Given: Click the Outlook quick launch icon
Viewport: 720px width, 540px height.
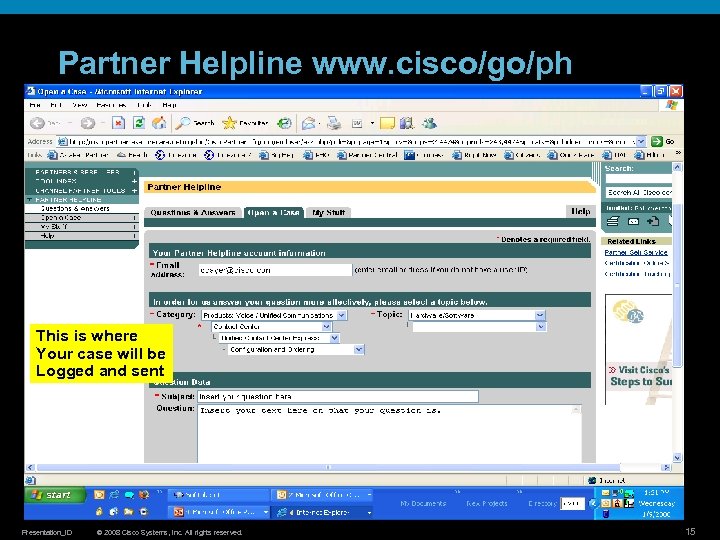Looking at the screenshot, I should (99, 495).
